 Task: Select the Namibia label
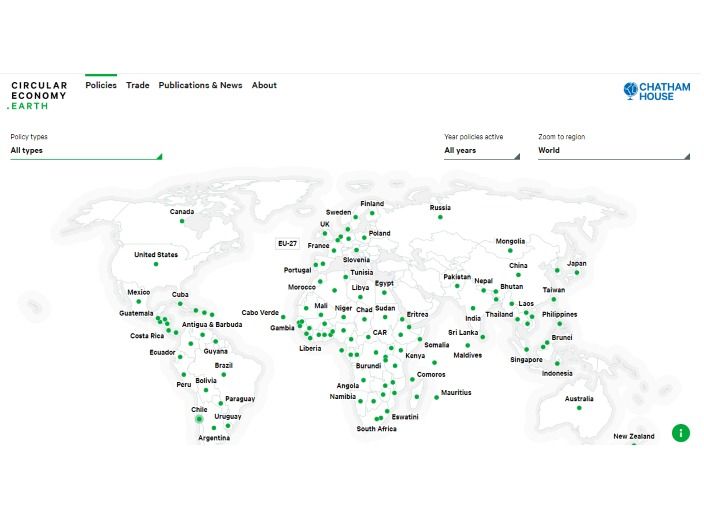[343, 396]
